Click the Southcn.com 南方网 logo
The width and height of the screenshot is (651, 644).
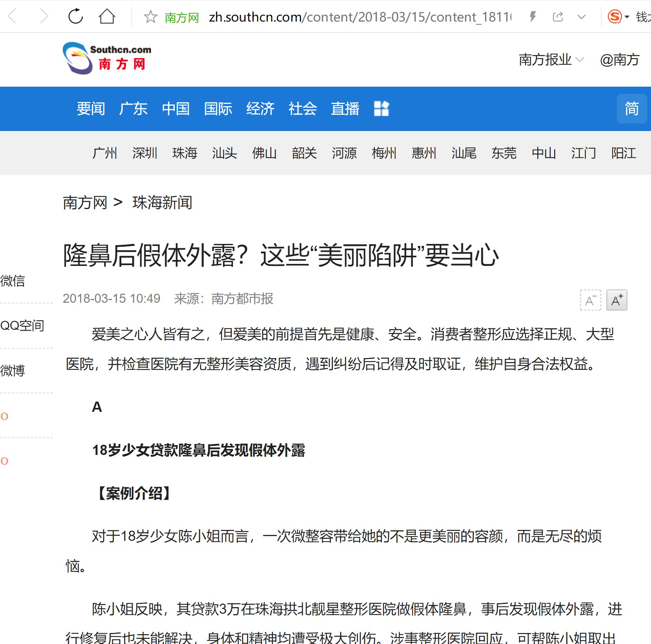[107, 58]
